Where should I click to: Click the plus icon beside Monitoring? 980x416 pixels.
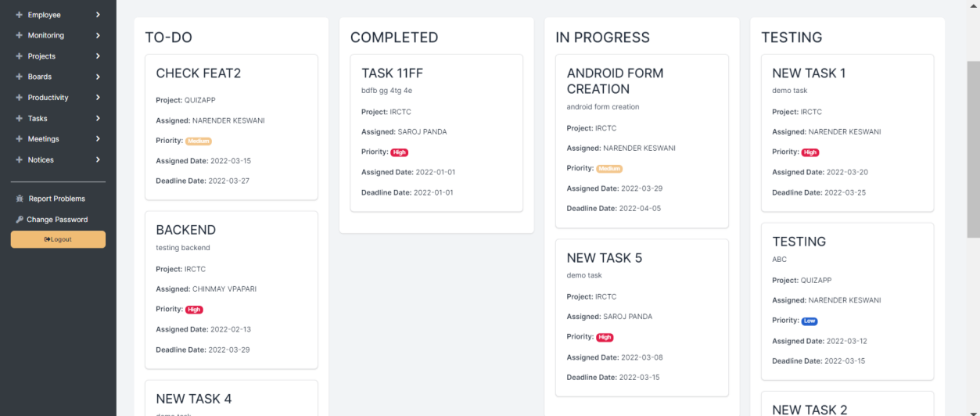[20, 35]
